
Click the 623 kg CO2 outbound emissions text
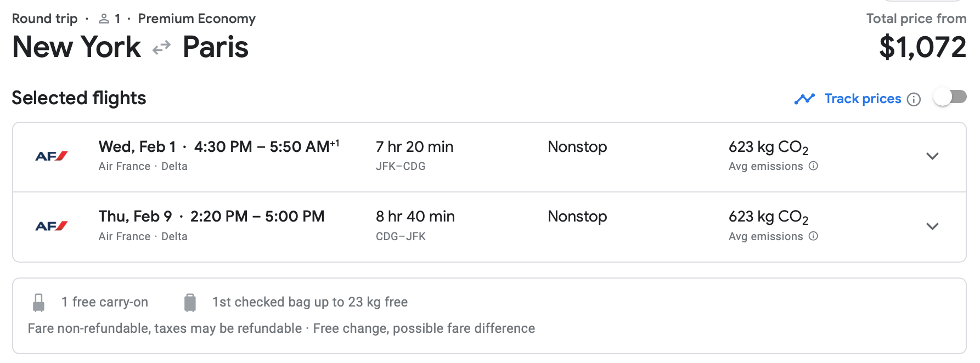768,147
